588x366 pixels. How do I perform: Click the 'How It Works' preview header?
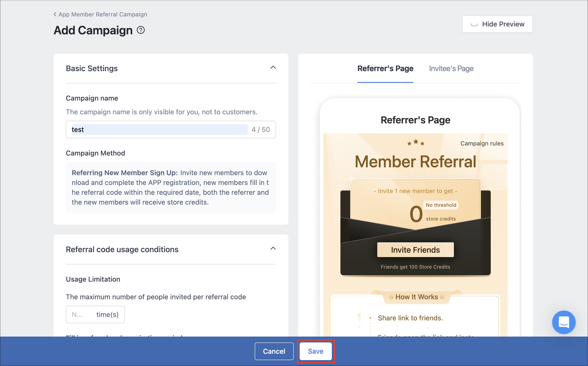point(417,297)
